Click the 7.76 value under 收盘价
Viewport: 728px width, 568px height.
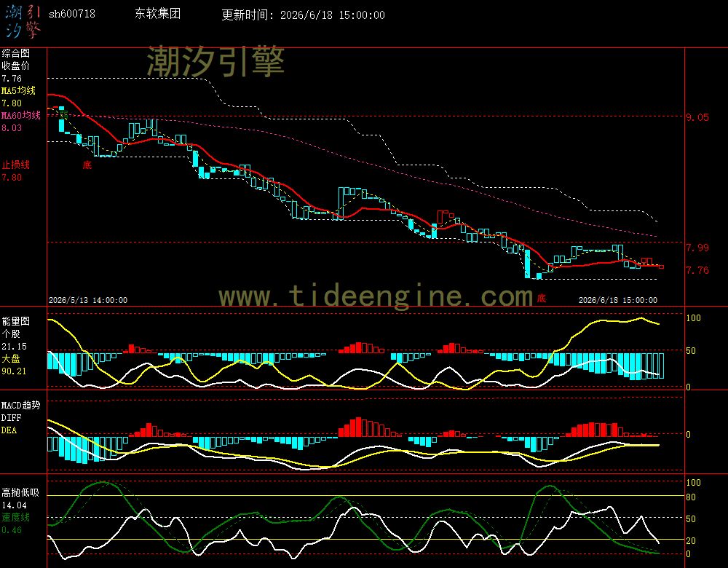point(12,79)
